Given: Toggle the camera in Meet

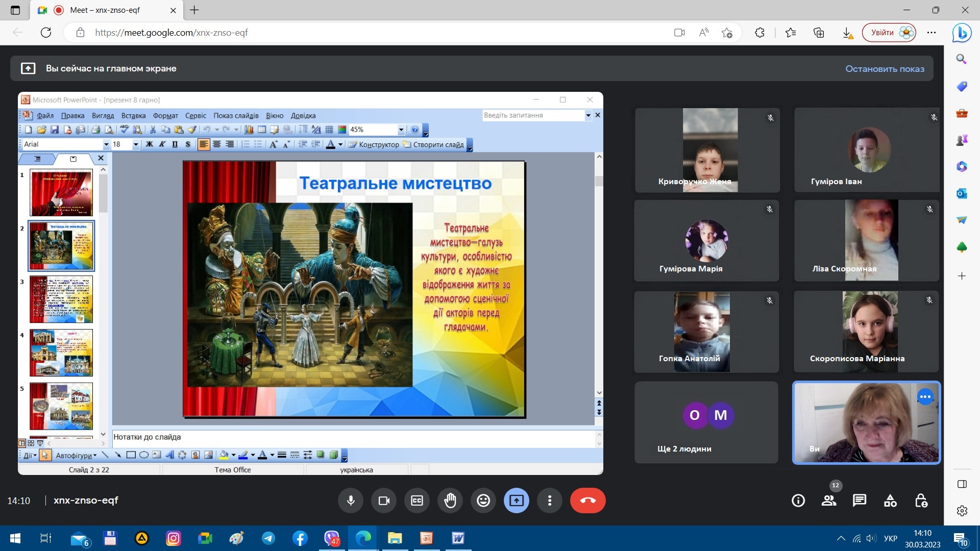Looking at the screenshot, I should 384,500.
